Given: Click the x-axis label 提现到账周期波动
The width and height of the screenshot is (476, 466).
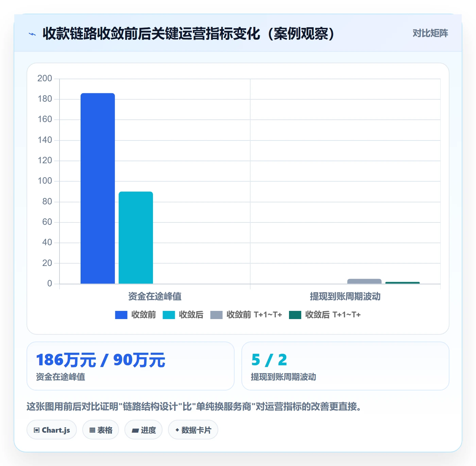Looking at the screenshot, I should pos(345,296).
